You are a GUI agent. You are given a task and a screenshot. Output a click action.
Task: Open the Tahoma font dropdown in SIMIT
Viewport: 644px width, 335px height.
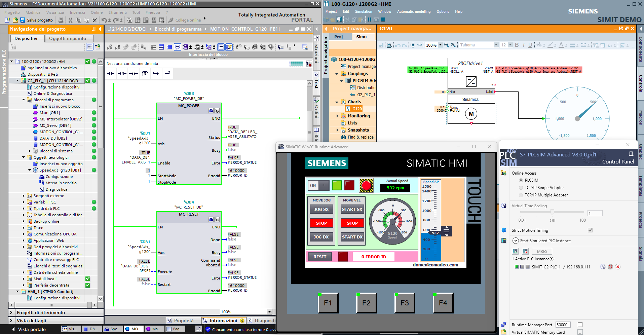click(496, 45)
